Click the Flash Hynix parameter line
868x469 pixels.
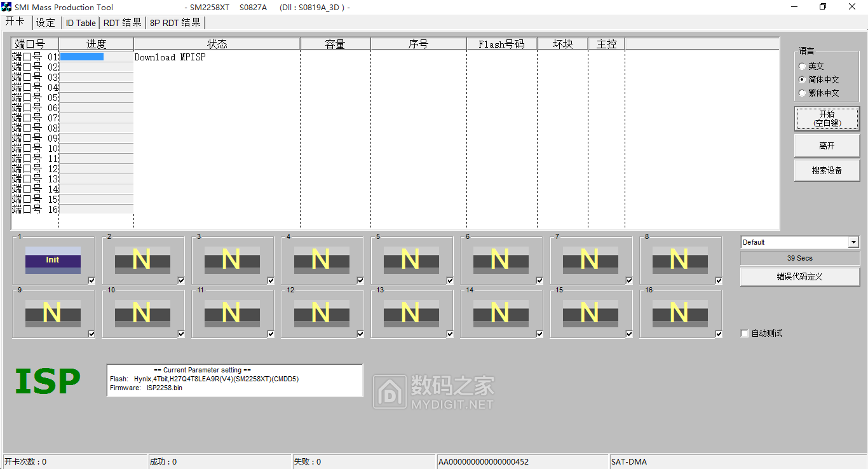[x=205, y=379]
